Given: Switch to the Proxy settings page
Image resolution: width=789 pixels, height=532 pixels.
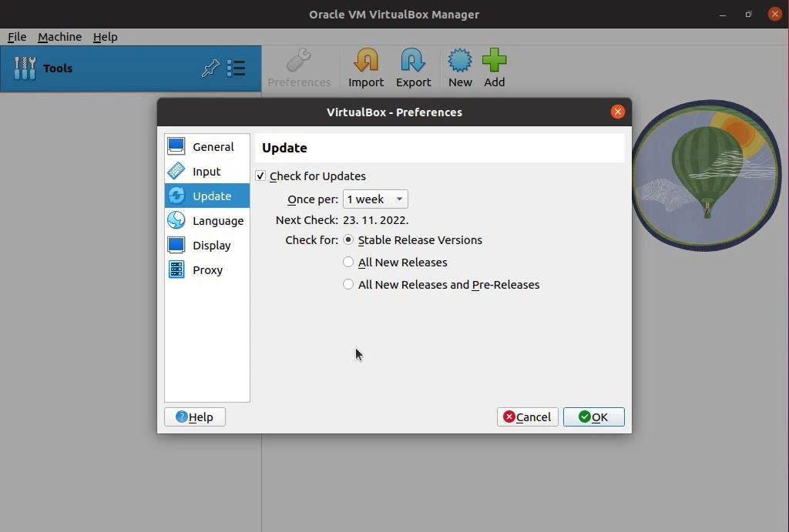Looking at the screenshot, I should click(206, 269).
